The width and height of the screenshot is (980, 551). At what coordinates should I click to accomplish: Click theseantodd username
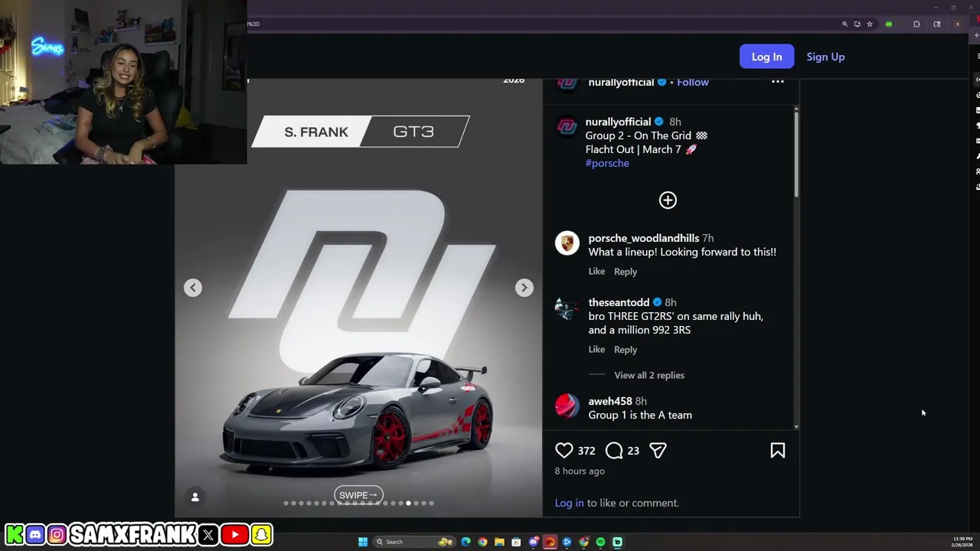click(619, 302)
